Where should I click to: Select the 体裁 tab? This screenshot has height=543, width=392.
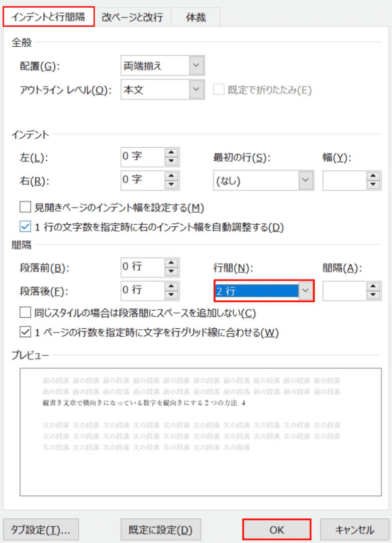[x=196, y=17]
